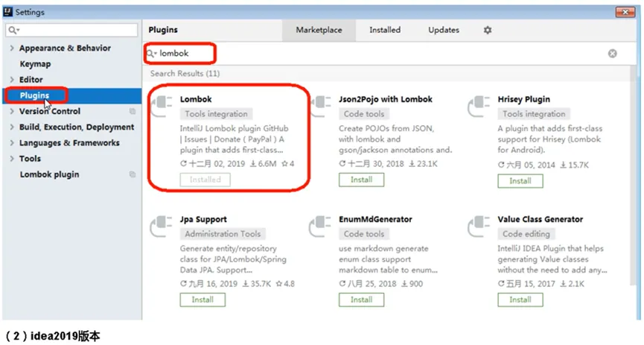Click the Jpa Support 4.8 rating
The width and height of the screenshot is (644, 345).
click(x=285, y=284)
